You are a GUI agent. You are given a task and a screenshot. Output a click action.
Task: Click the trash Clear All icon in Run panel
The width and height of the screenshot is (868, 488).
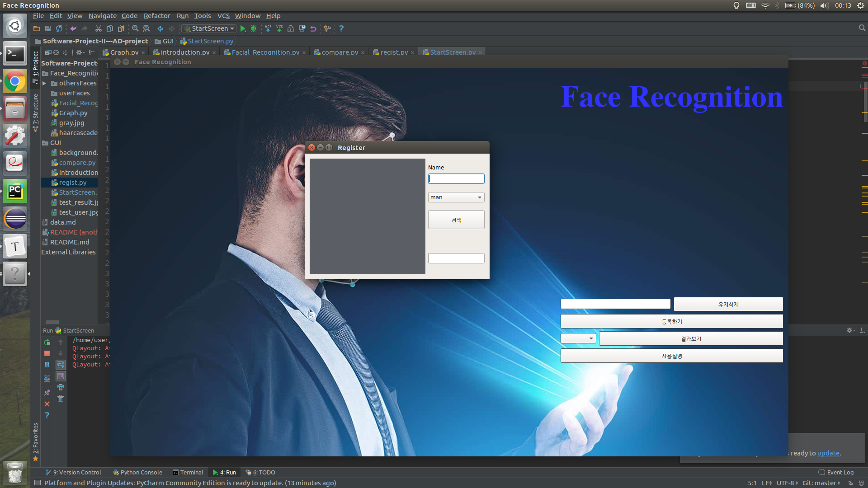[61, 399]
